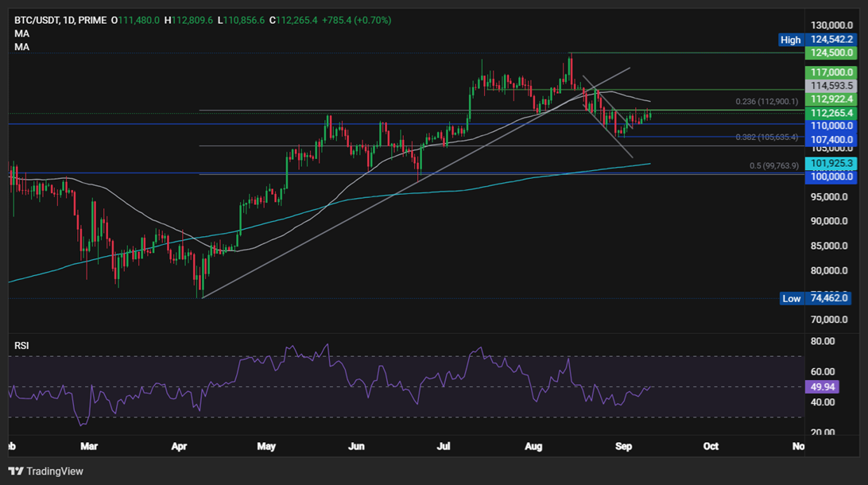Click the Low price label tag
Viewport: 868px width, 485px height.
791,298
